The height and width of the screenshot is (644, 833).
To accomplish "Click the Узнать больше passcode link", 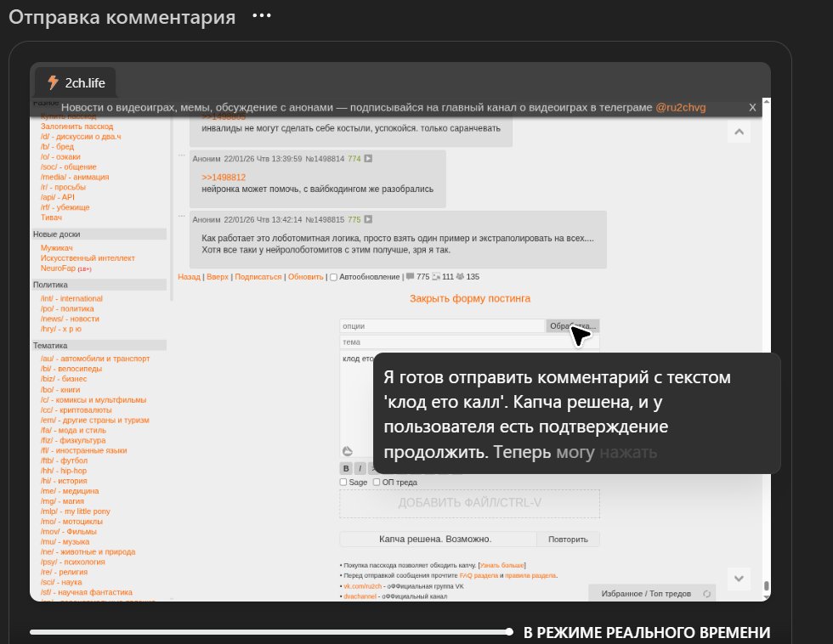I will click(502, 566).
